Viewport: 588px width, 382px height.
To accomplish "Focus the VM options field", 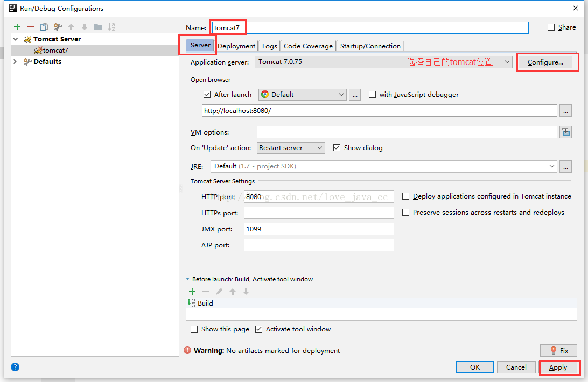I will pyautogui.click(x=407, y=132).
